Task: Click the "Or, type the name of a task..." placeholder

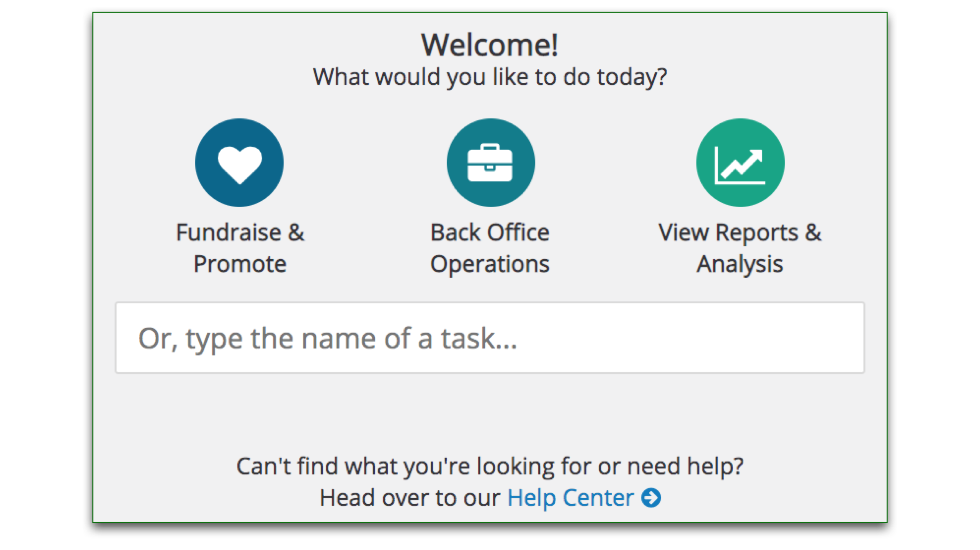Action: [x=327, y=339]
